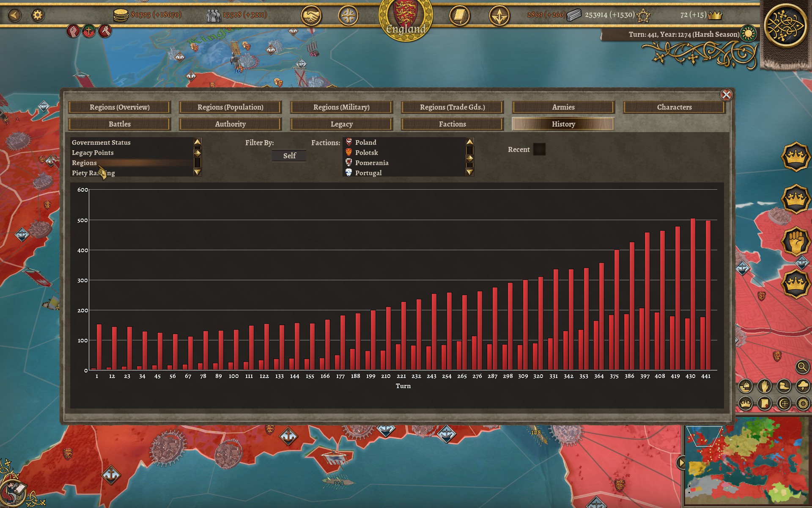Close the history panel with red X
The width and height of the screenshot is (812, 508).
click(x=726, y=95)
